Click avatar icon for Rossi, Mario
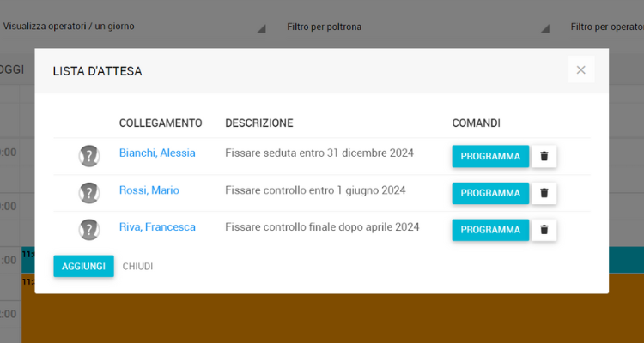The image size is (644, 343). tap(89, 193)
